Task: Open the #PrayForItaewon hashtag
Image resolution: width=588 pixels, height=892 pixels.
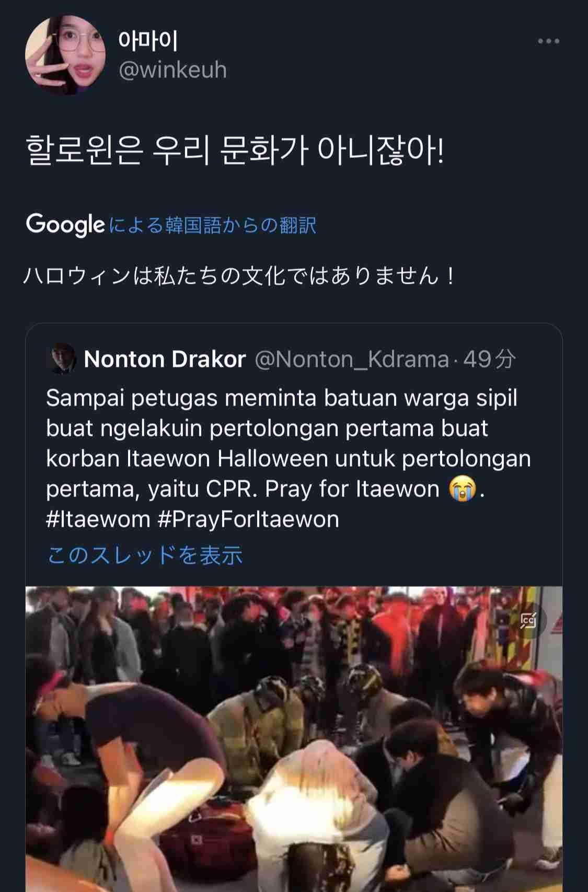Action: [248, 519]
